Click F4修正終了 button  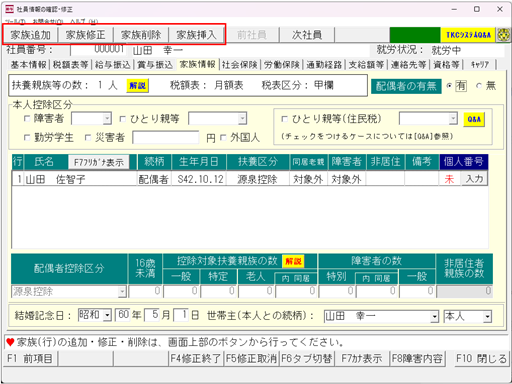[196, 359]
